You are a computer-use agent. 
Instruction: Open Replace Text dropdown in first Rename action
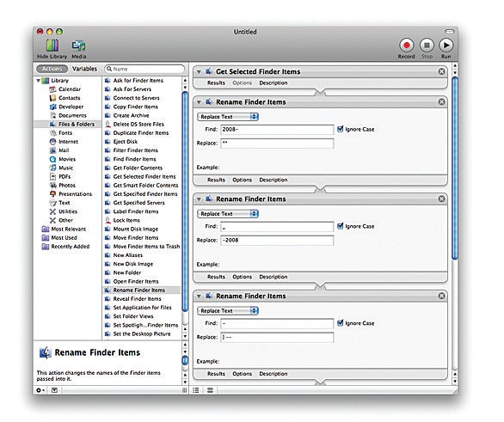[228, 117]
